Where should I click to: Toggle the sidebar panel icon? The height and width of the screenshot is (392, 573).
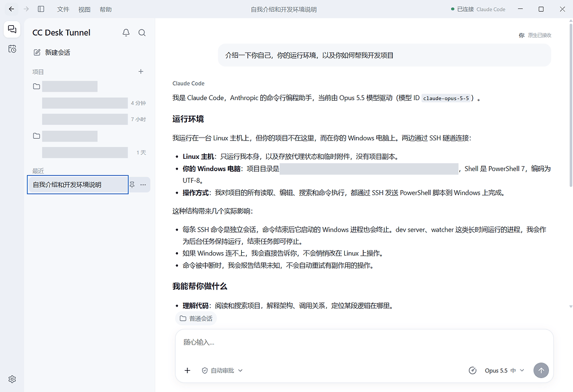coord(41,9)
